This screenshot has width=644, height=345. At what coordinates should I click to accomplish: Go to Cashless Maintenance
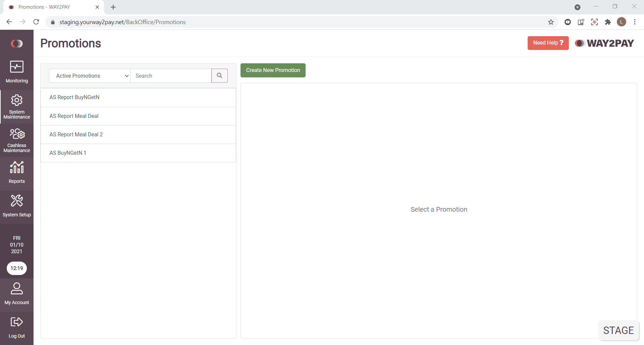(x=17, y=140)
